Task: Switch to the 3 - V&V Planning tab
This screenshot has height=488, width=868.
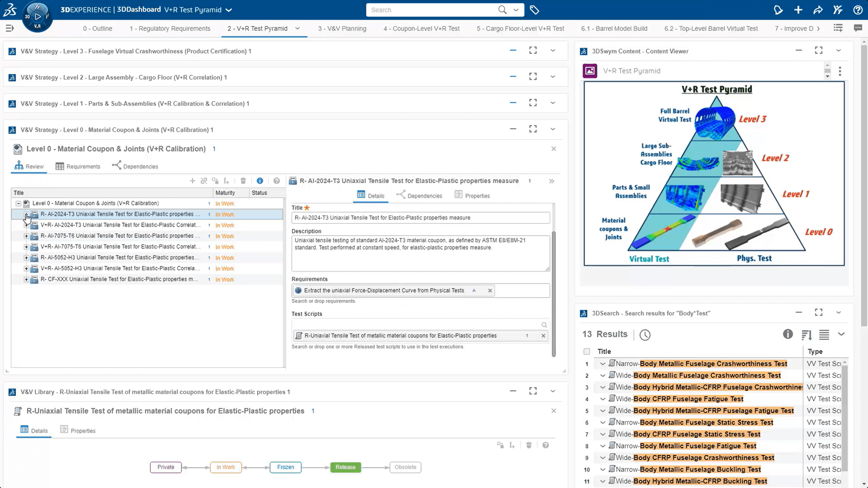Action: tap(342, 28)
